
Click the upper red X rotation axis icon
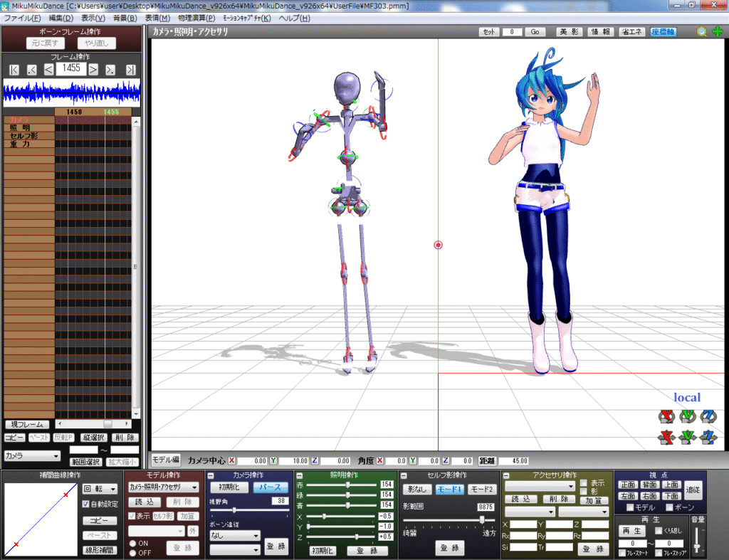pos(666,416)
